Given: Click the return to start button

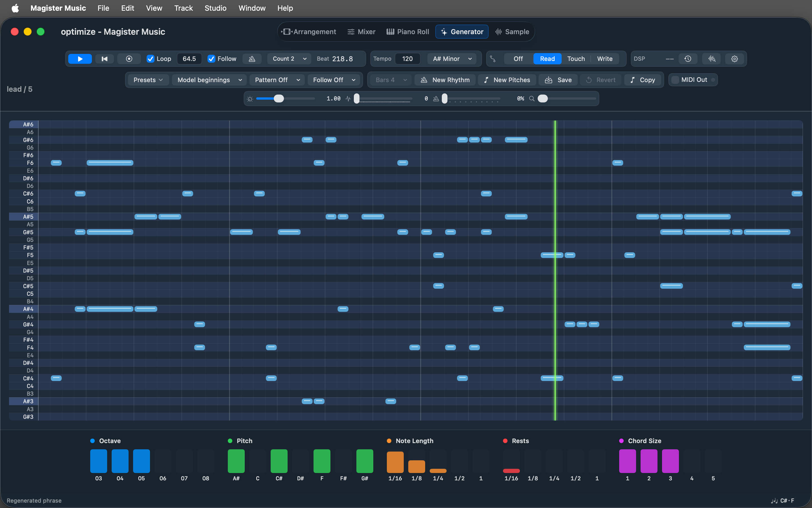Looking at the screenshot, I should click(x=104, y=59).
